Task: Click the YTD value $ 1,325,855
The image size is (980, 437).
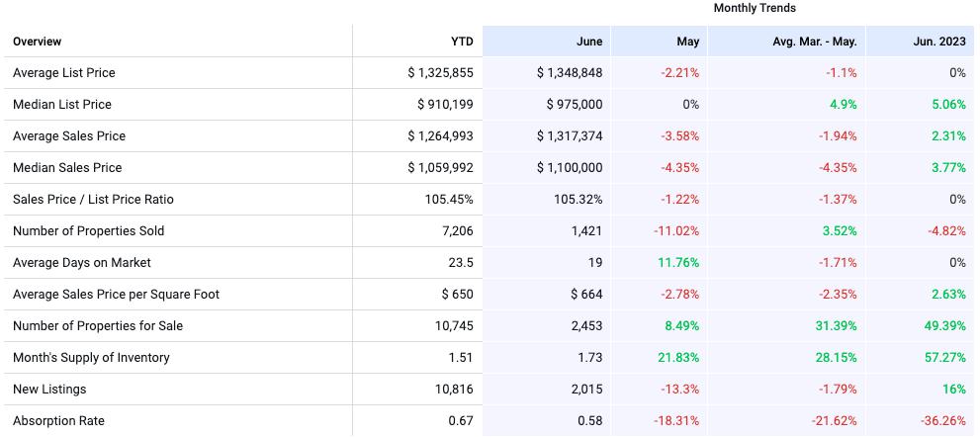Action: tap(441, 73)
